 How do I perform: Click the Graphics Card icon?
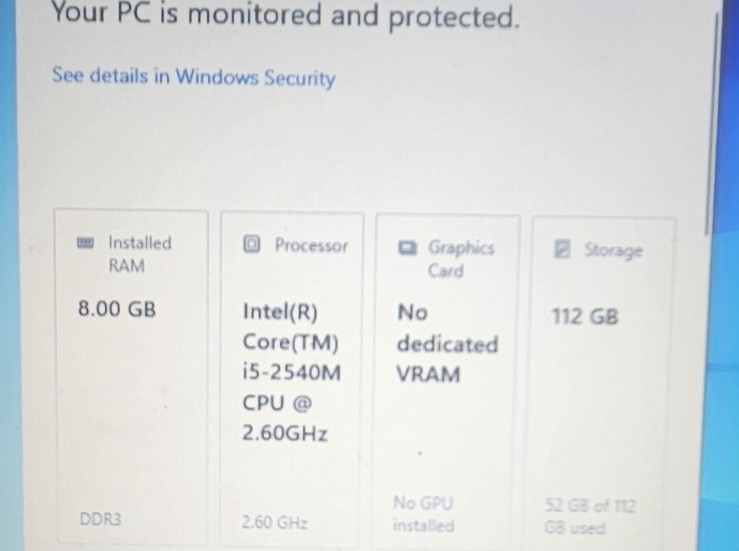coord(407,247)
